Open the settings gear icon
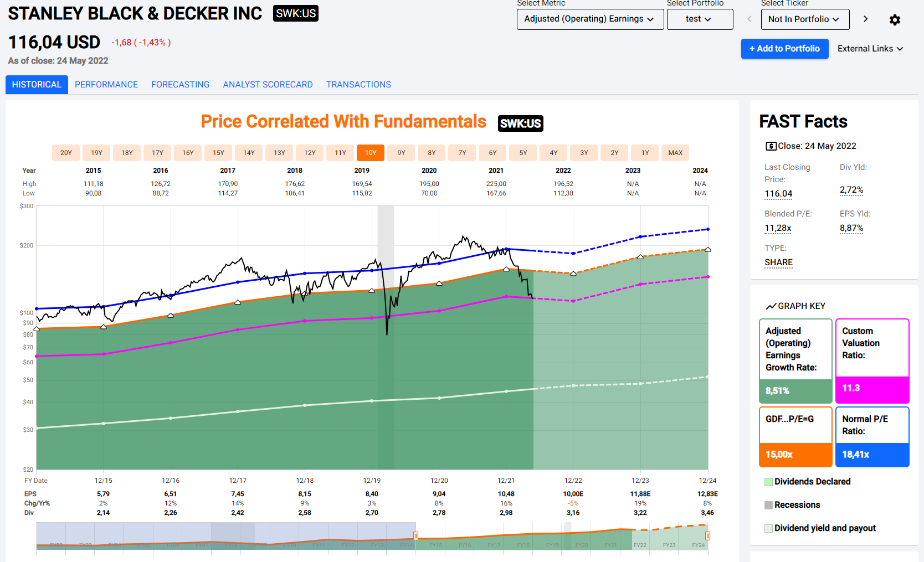Image resolution: width=924 pixels, height=562 pixels. point(895,20)
